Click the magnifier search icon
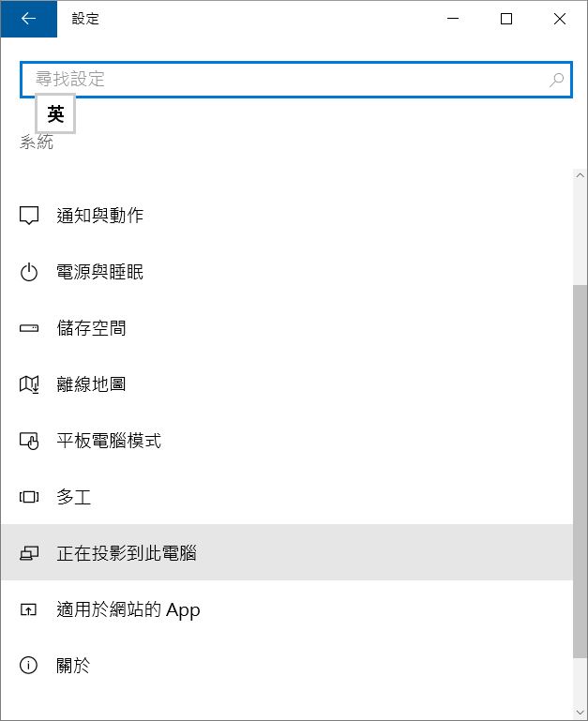The height and width of the screenshot is (721, 588). coord(556,80)
